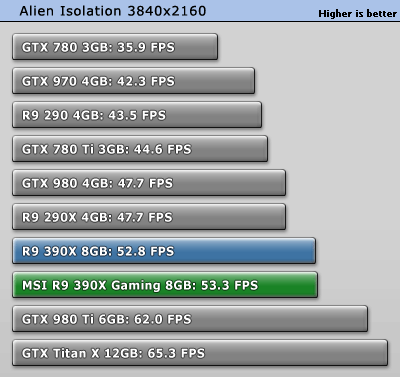The image size is (400, 377).
Task: Select the GTX 970 4GB 42.3 FPS bar
Action: point(134,81)
